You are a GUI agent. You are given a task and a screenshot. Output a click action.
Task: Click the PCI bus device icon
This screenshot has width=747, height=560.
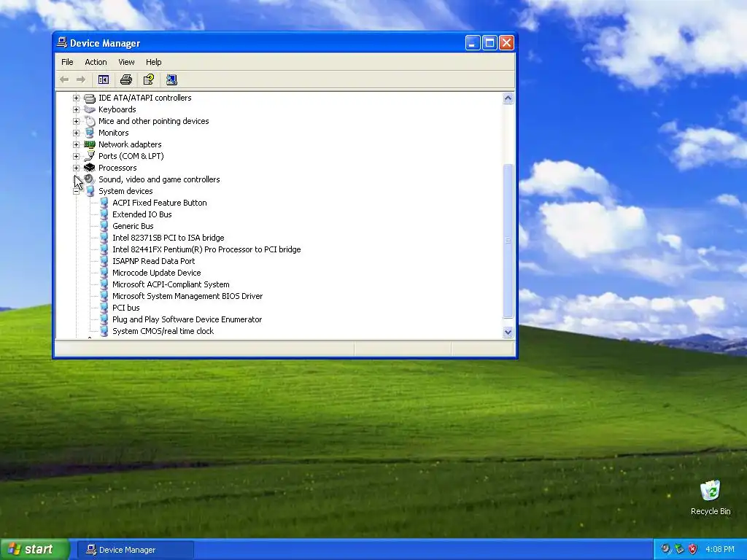[104, 308]
